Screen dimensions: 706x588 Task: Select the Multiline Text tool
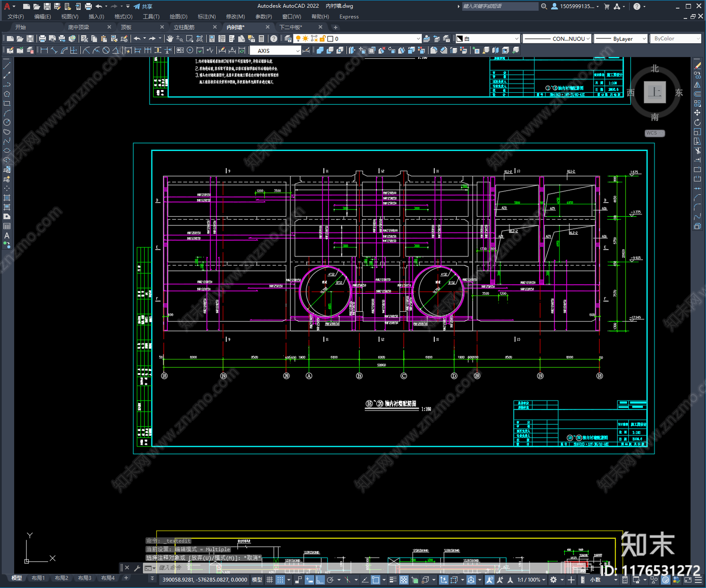pyautogui.click(x=7, y=236)
